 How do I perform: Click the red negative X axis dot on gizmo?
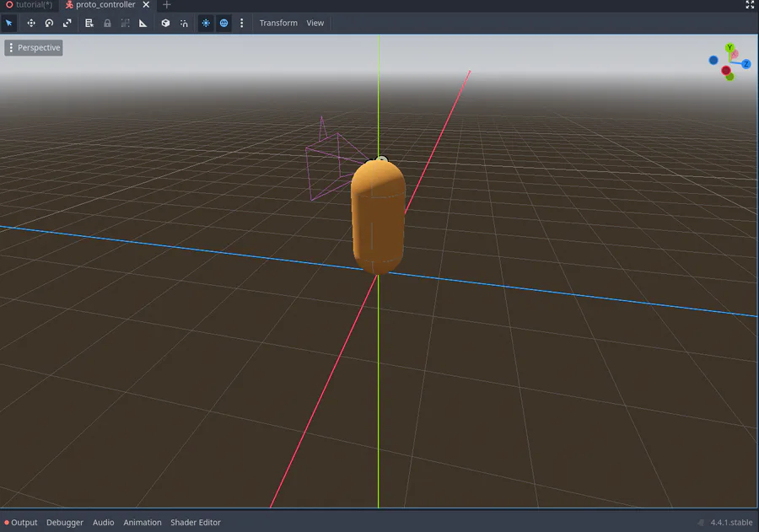(725, 71)
